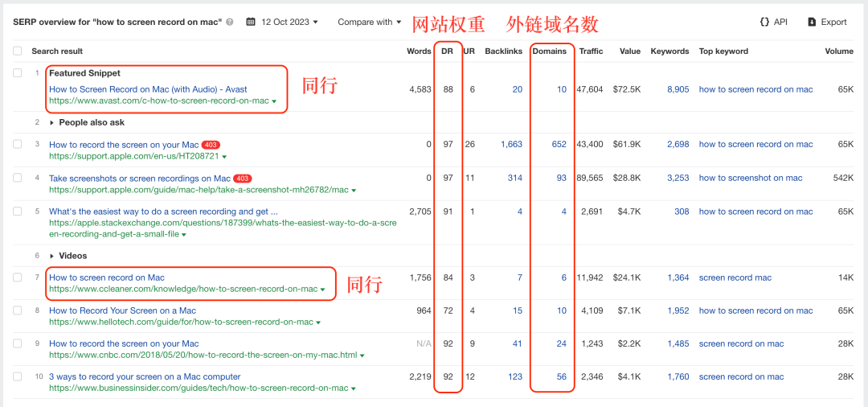
Task: Open the avast.com URL dropdown arrow
Action: tap(274, 101)
